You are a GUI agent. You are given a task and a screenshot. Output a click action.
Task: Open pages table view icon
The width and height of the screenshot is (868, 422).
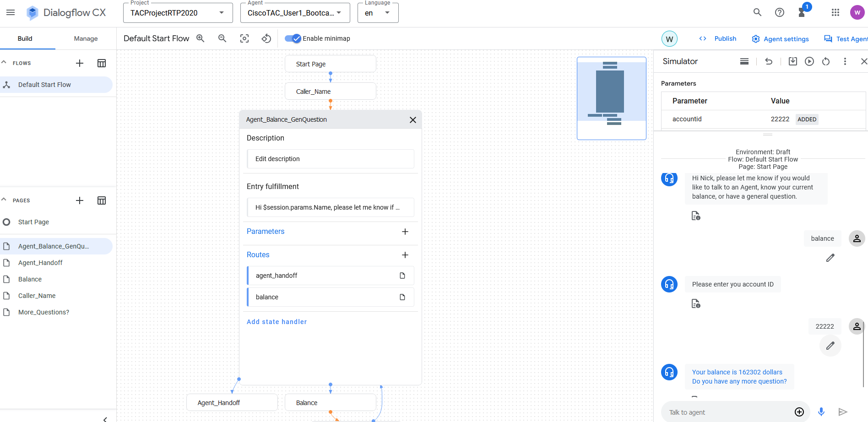(102, 200)
